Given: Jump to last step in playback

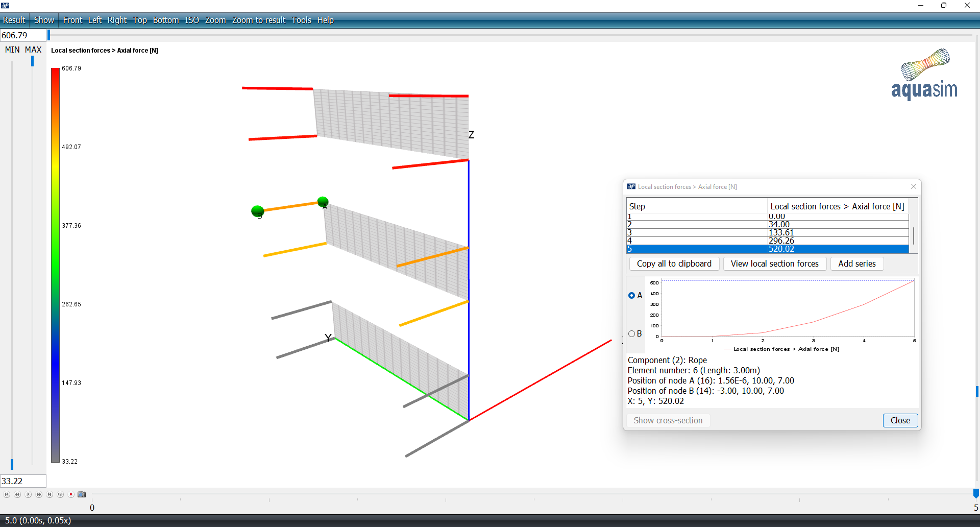Looking at the screenshot, I should click(x=50, y=494).
